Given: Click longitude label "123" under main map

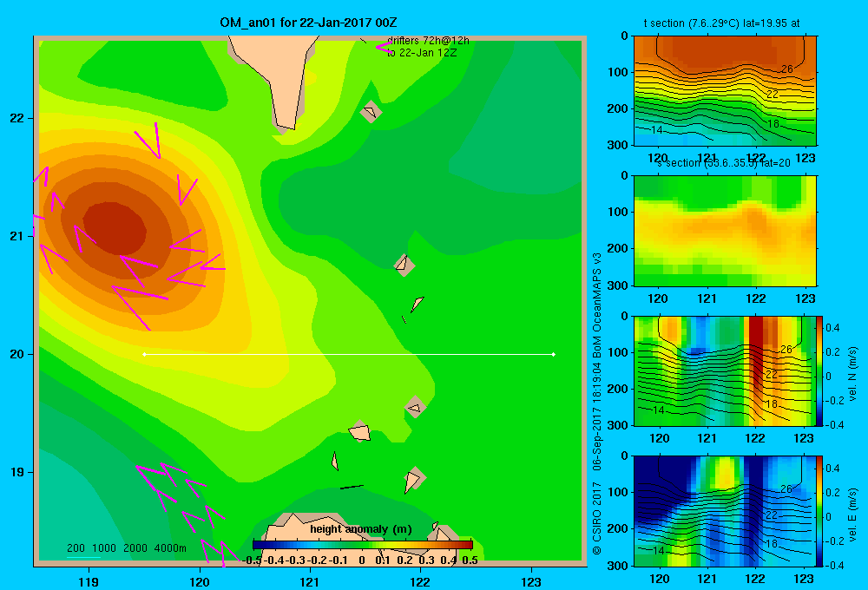Looking at the screenshot, I should (531, 581).
